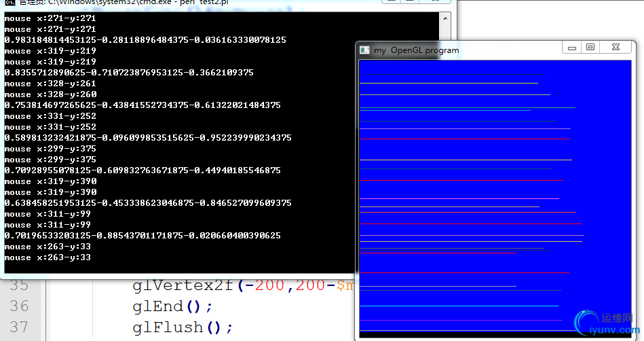Open the OpenGL program window's system icon
The width and height of the screenshot is (644, 341).
pos(364,50)
